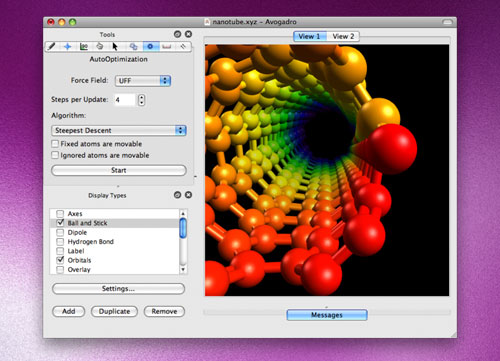This screenshot has height=361, width=500.
Task: Select the arrow Selection tool
Action: pos(115,46)
